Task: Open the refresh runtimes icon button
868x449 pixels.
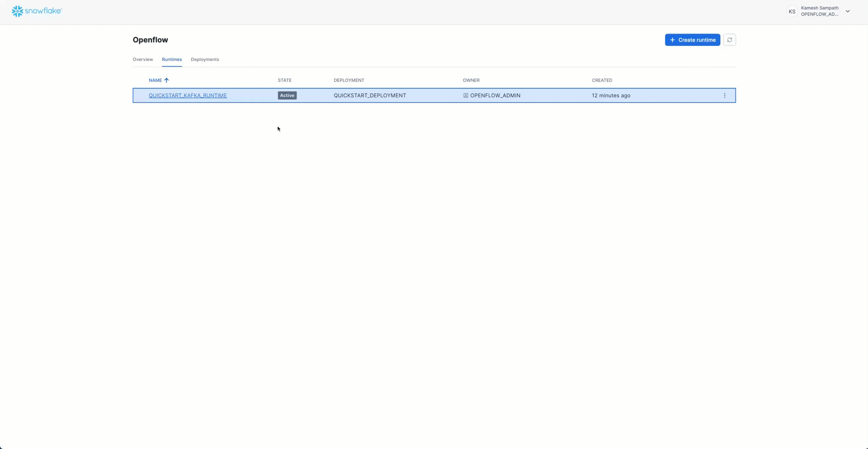Action: 729,40
